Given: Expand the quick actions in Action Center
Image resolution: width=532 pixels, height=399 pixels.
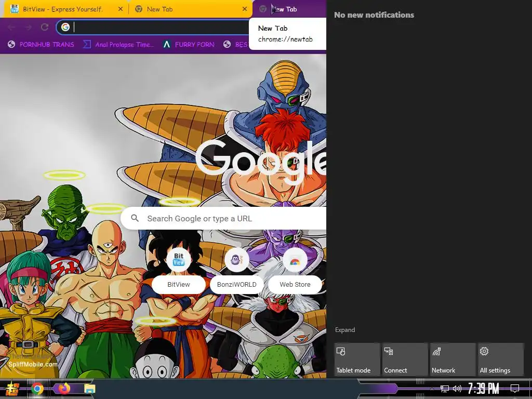Looking at the screenshot, I should pyautogui.click(x=345, y=330).
